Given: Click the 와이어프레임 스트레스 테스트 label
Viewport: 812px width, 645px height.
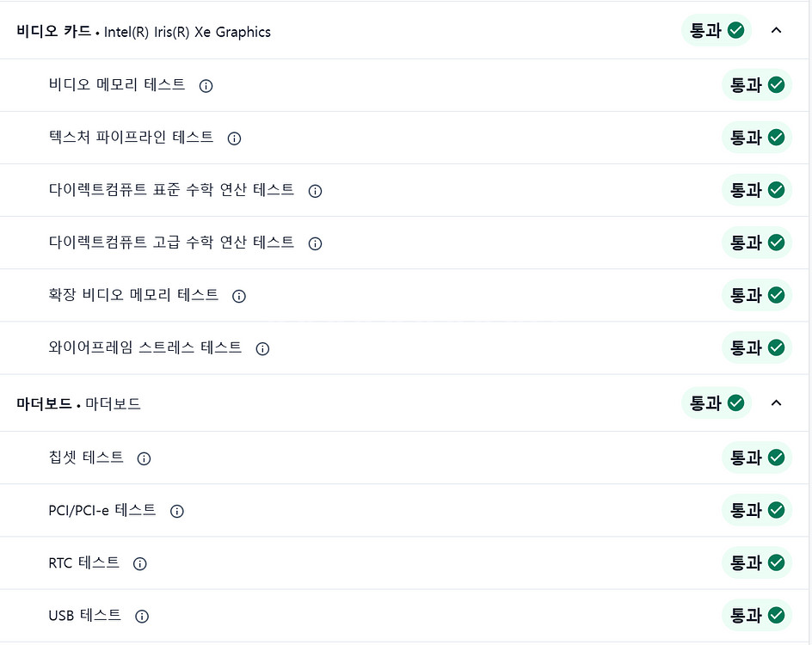Looking at the screenshot, I should pos(145,347).
